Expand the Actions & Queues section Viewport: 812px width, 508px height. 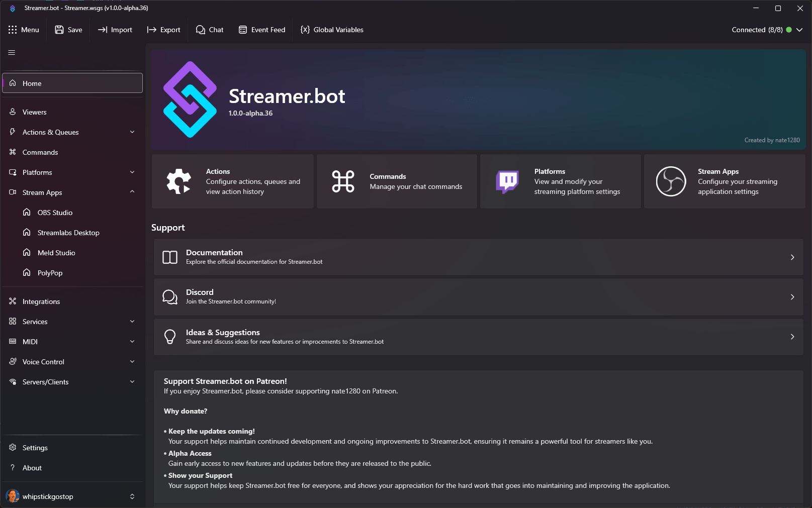(132, 132)
